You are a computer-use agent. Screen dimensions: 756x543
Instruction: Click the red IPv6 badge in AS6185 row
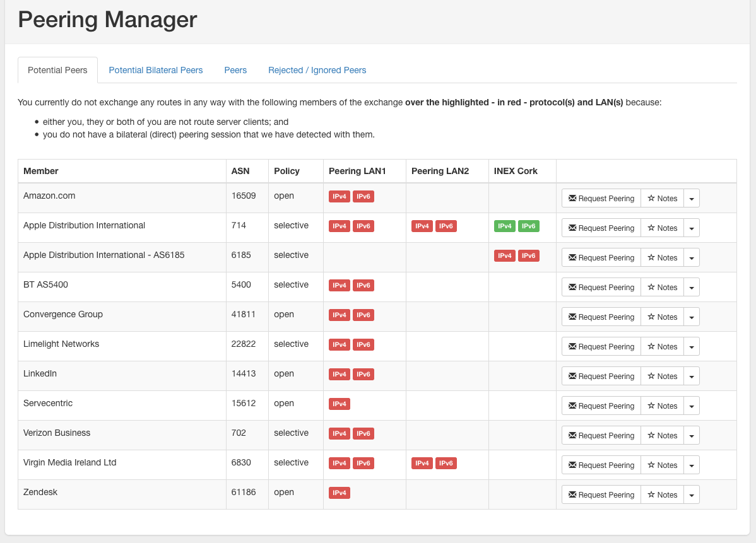click(528, 256)
